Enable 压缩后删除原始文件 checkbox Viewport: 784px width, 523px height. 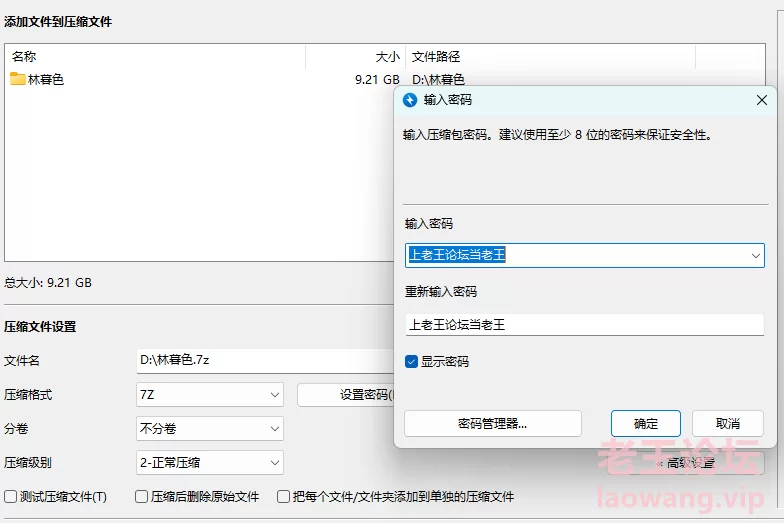[142, 497]
